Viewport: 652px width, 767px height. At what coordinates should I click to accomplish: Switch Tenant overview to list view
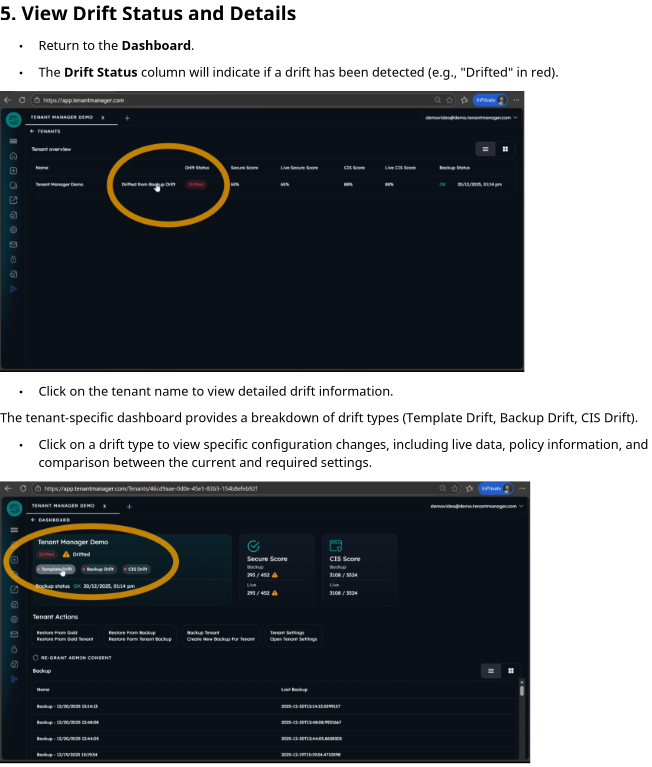pyautogui.click(x=486, y=149)
